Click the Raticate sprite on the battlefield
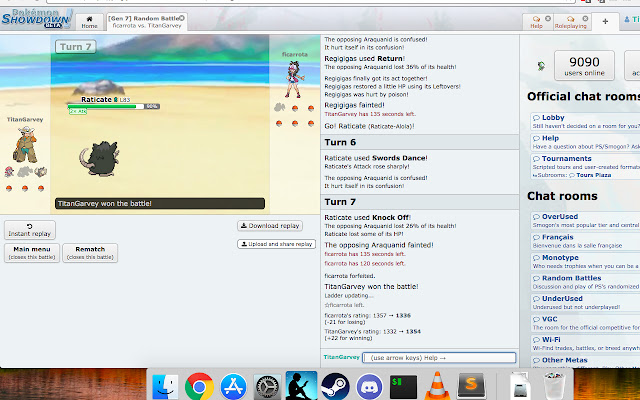The height and width of the screenshot is (400, 640). tap(99, 158)
